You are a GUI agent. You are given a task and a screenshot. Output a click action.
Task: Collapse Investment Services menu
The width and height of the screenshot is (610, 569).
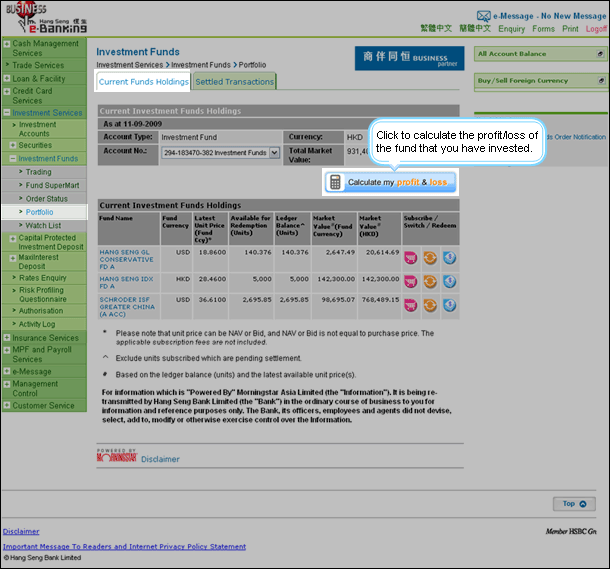(x=7, y=113)
